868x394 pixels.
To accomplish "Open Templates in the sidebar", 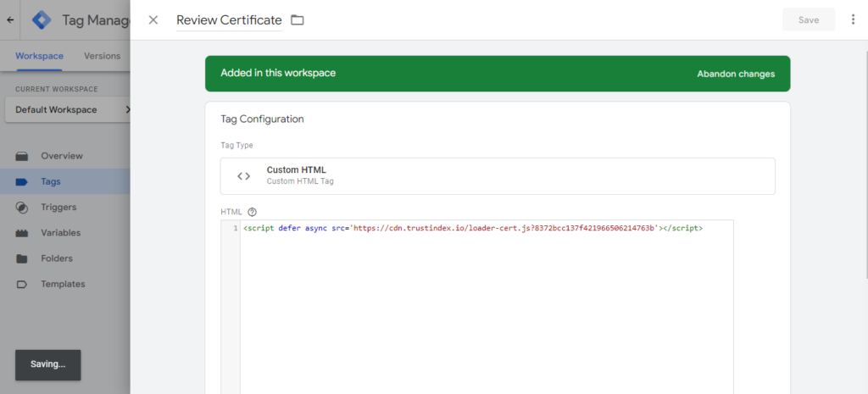I will coord(63,284).
